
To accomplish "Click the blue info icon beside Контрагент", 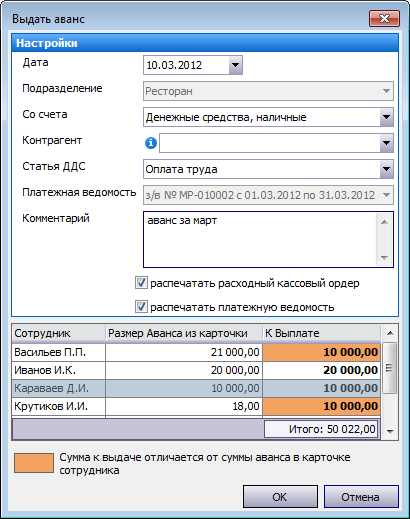I will click(x=151, y=143).
